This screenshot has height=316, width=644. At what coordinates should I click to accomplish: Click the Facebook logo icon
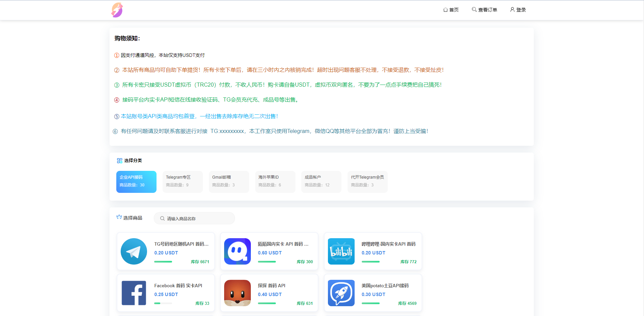tap(134, 293)
